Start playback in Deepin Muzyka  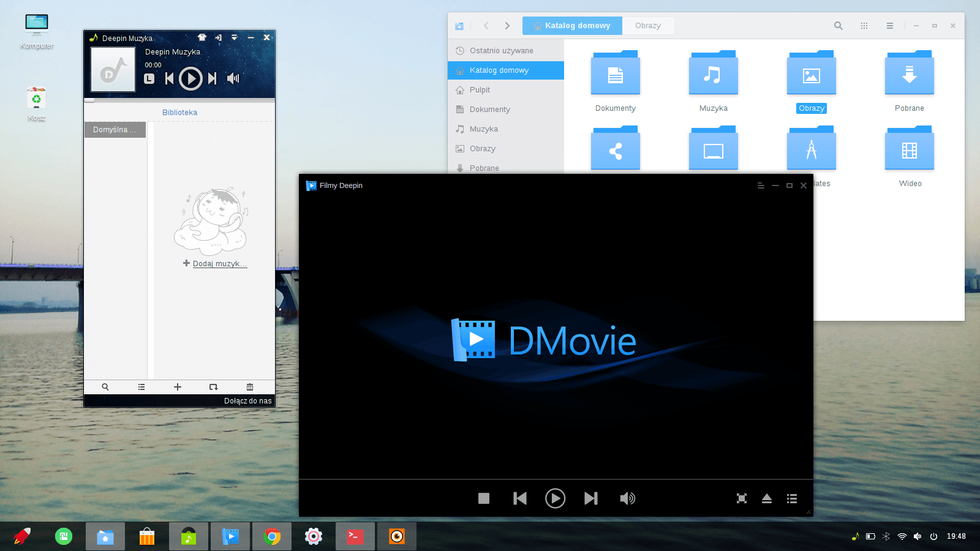(x=190, y=78)
